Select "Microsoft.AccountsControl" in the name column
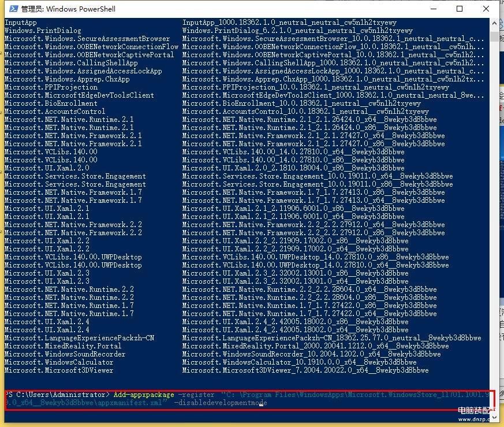This screenshot has height=427, width=504. (55, 112)
